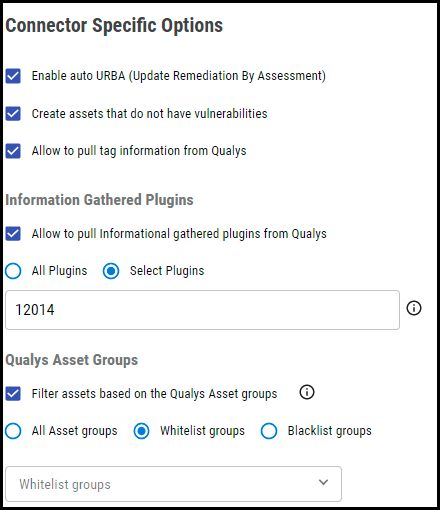The width and height of the screenshot is (440, 510).
Task: Click the Enable auto URBA label text
Action: (179, 76)
